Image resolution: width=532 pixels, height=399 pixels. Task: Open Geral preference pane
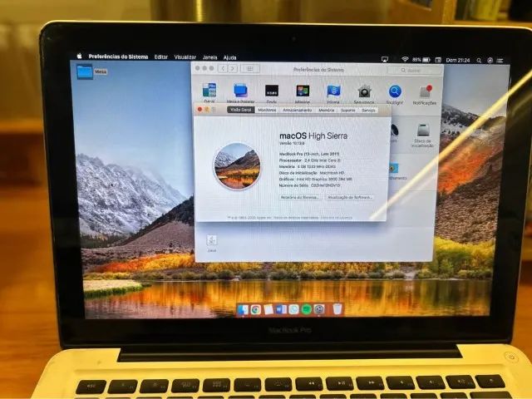coord(209,92)
